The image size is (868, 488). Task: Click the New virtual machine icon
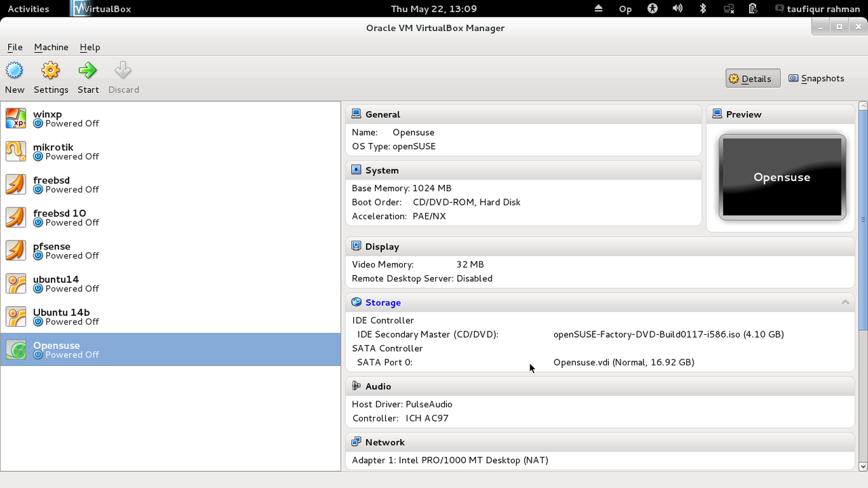pos(14,70)
